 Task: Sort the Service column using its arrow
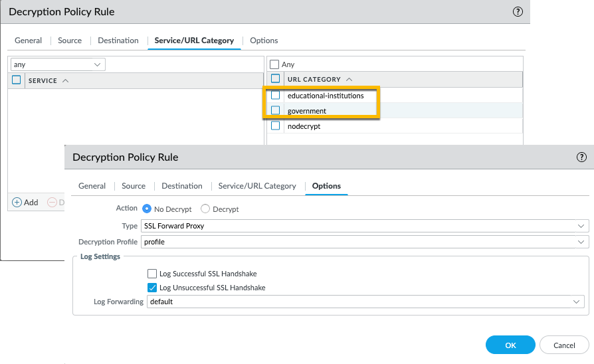click(65, 80)
